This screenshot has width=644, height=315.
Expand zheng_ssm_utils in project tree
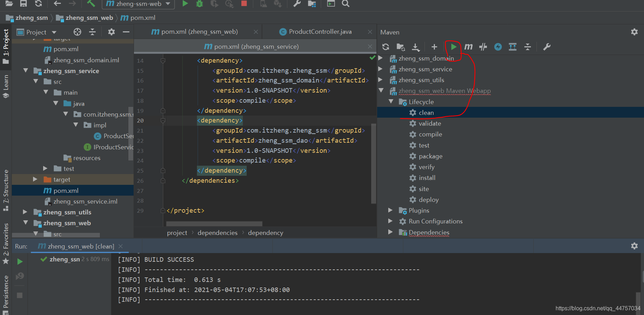(25, 212)
